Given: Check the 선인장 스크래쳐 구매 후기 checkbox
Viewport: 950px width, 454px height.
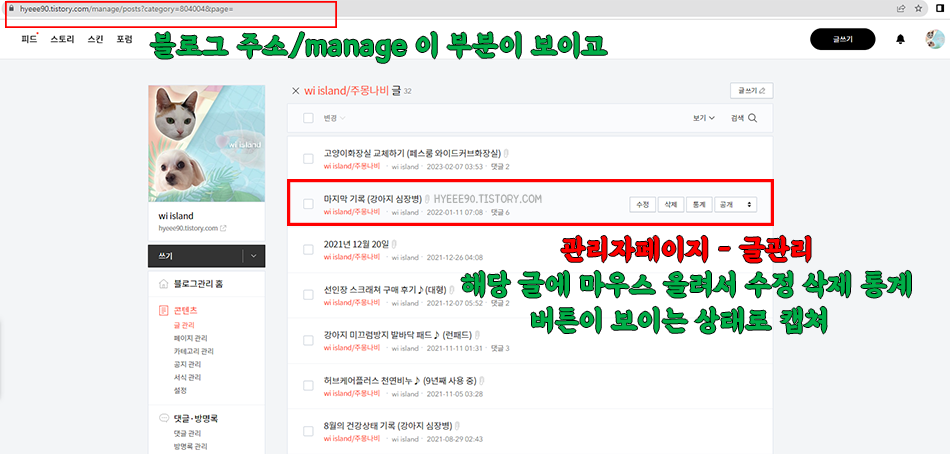Looking at the screenshot, I should pyautogui.click(x=308, y=295).
